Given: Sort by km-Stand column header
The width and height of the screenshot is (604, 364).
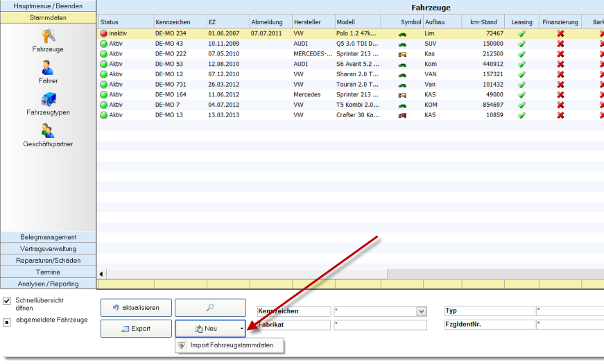Looking at the screenshot, I should [483, 22].
